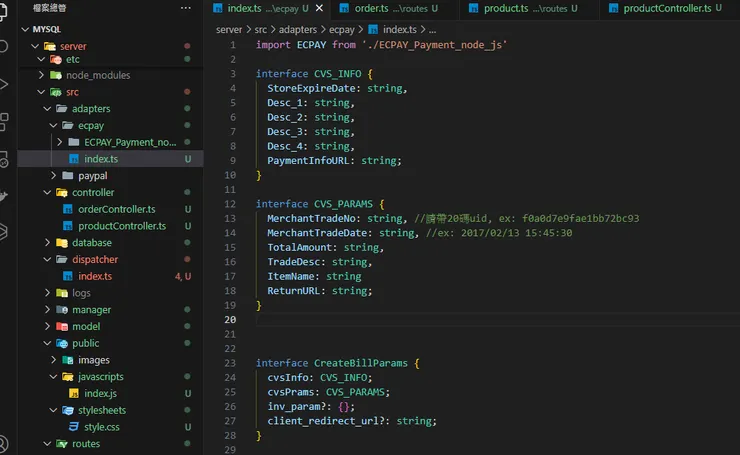Open productController.ts in the file tree
Viewport: 740px width, 455px height.
point(121,226)
